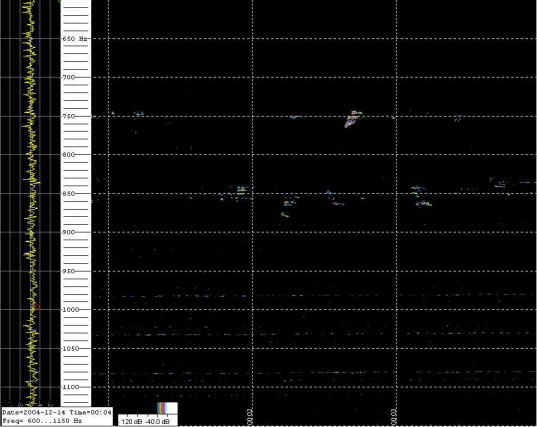Image resolution: width=537 pixels, height=427 pixels.
Task: Click the Freq 600...1150 Hz readout
Action: click(x=42, y=420)
